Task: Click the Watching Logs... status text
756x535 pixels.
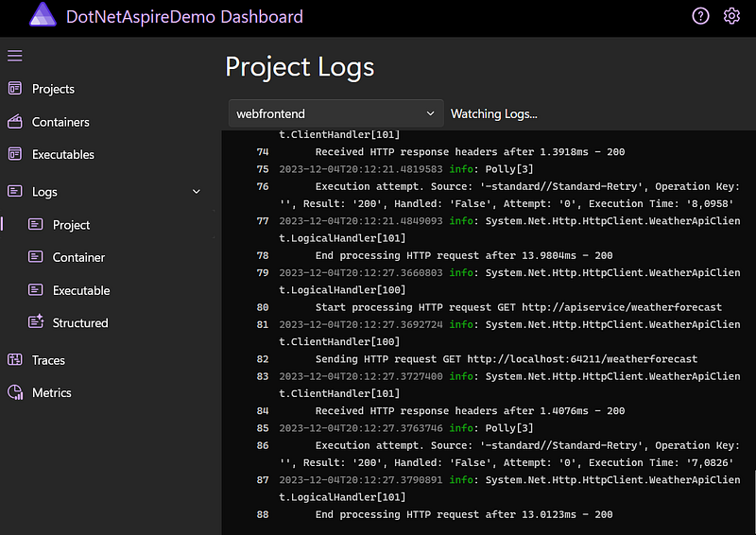Action: (493, 113)
